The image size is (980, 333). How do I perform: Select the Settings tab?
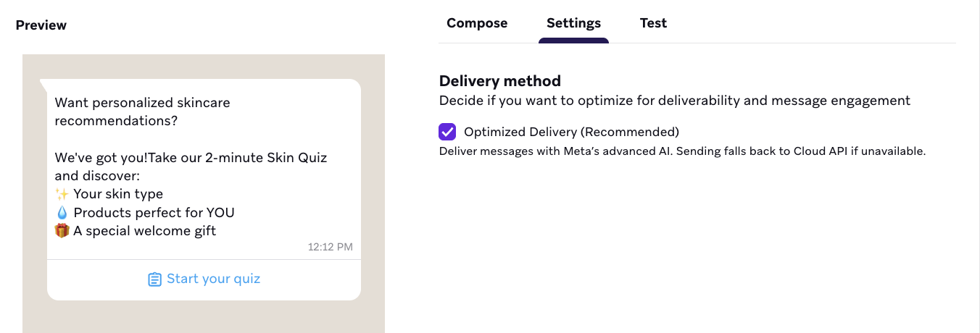(573, 23)
